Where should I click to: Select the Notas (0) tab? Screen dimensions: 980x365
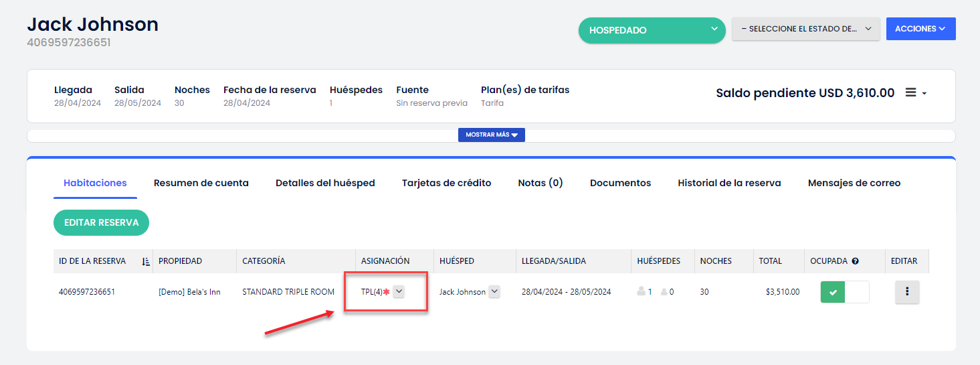[540, 183]
